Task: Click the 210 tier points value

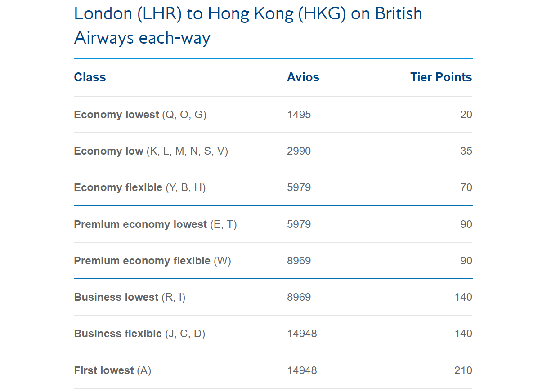Action: click(463, 370)
